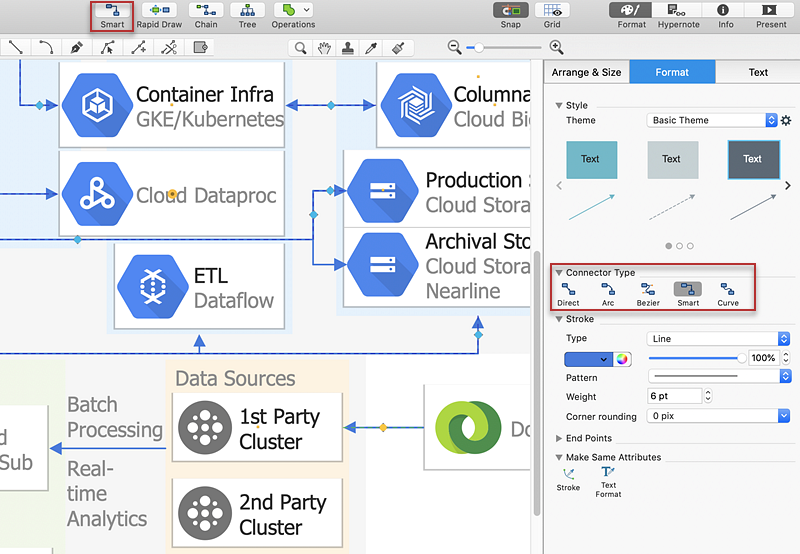Switch to the Text tab
The width and height of the screenshot is (800, 554).
758,72
